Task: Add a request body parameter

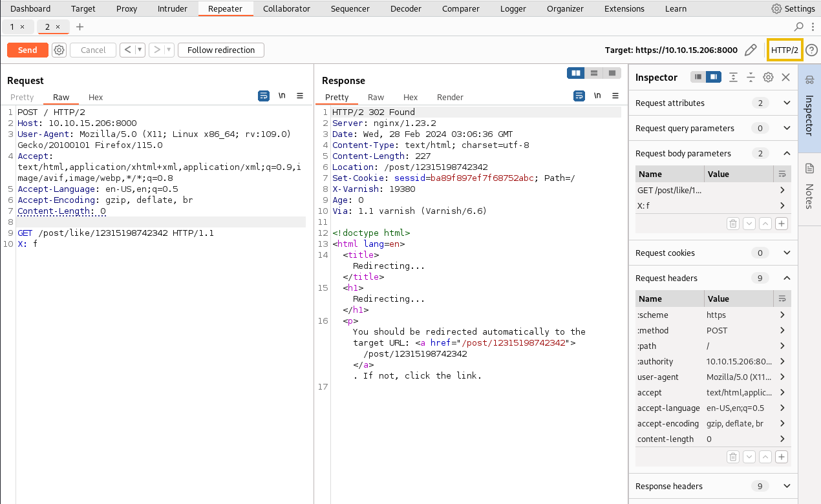Action: pyautogui.click(x=782, y=224)
